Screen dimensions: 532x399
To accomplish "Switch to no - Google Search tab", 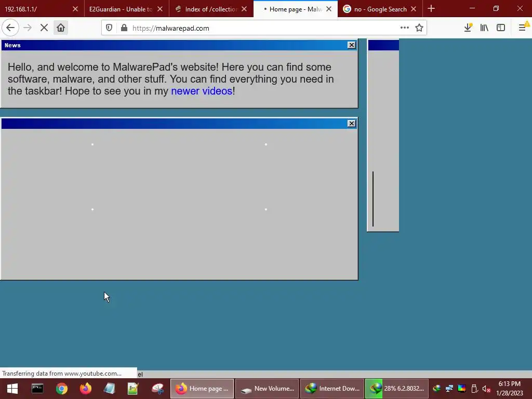I will click(380, 9).
